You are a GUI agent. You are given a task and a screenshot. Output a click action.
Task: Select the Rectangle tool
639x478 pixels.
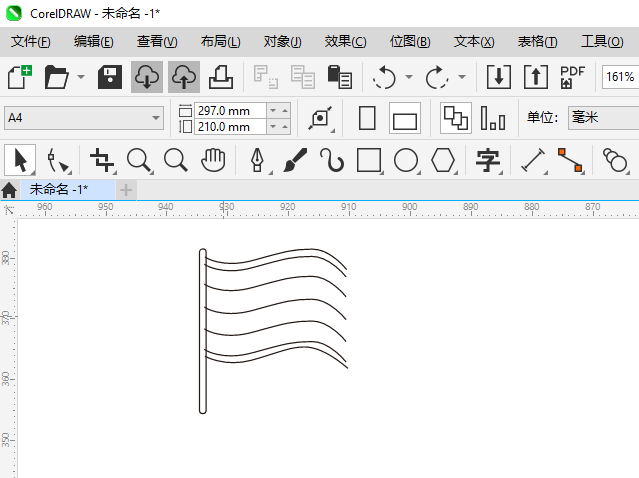[369, 160]
